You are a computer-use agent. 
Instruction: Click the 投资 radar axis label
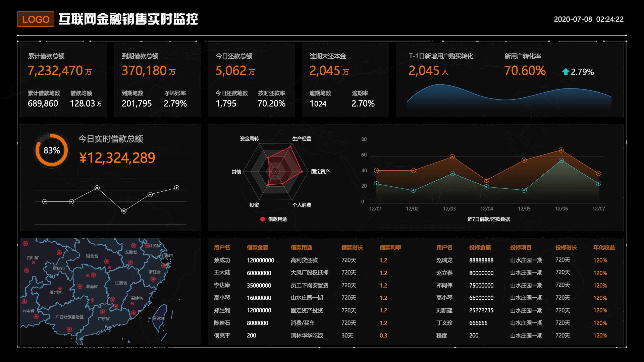click(x=254, y=205)
